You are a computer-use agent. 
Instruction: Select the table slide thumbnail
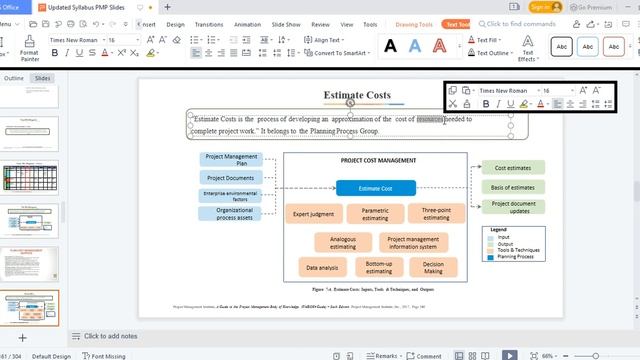point(30,177)
